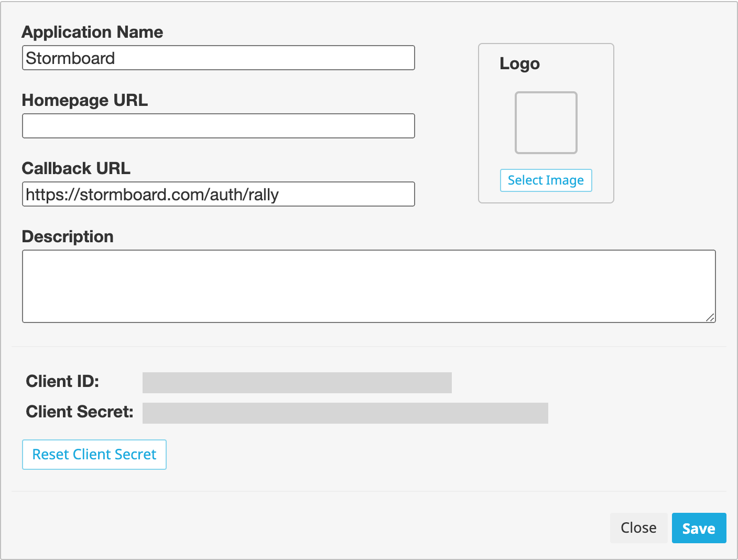Screen dimensions: 738x560
Task: Click inside the Description text area
Action: (x=368, y=286)
